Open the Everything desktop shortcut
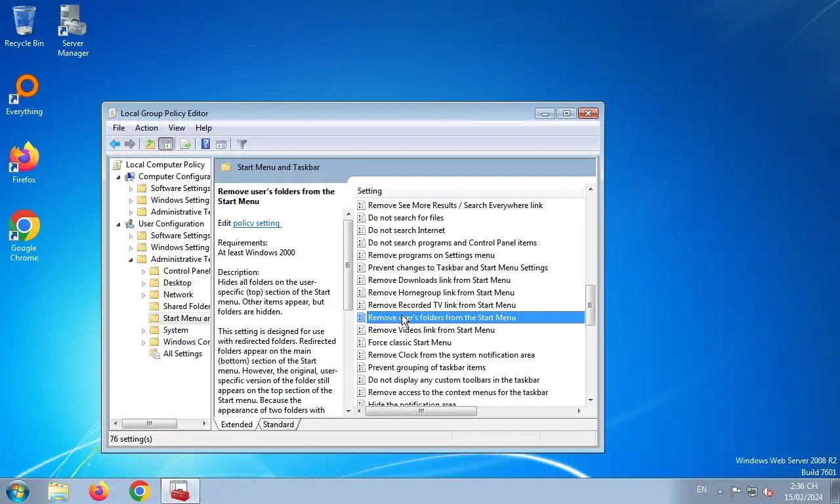The width and height of the screenshot is (840, 504). [x=24, y=95]
